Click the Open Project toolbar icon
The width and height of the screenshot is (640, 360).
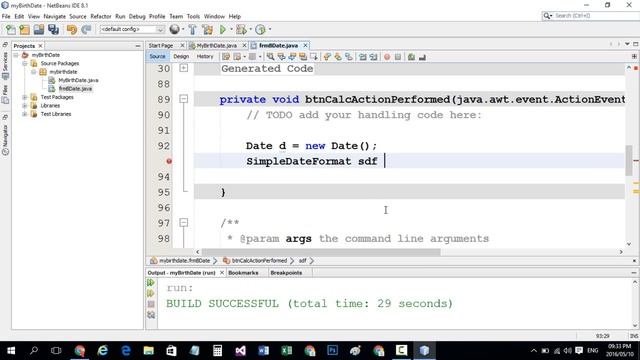tap(39, 29)
